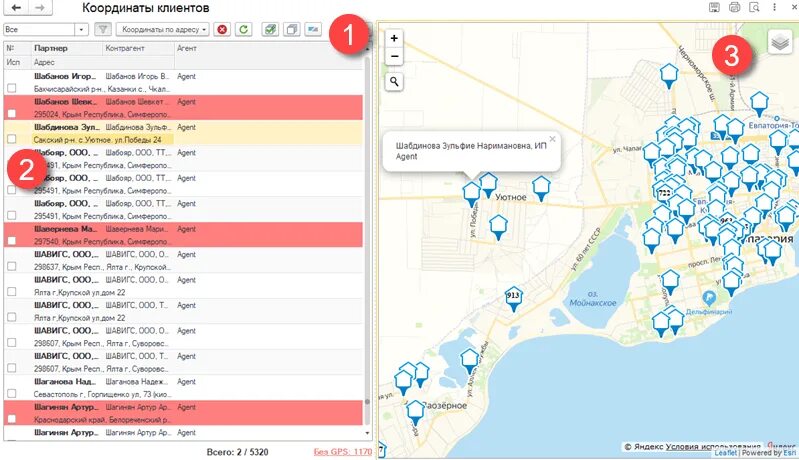Click the map marker labeled 913
Viewport: 799px width, 460px height.
[x=513, y=300]
